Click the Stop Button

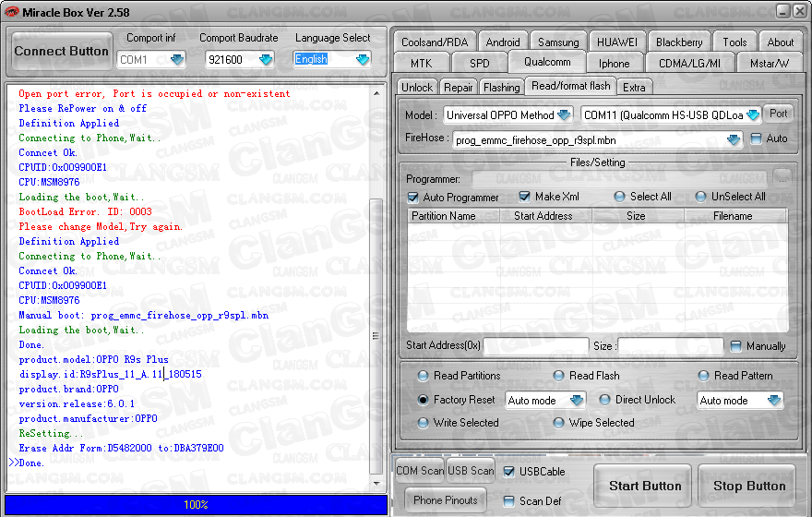747,486
